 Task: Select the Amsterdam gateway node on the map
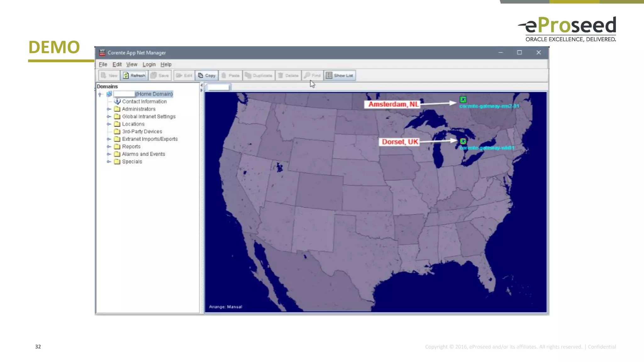point(463,100)
